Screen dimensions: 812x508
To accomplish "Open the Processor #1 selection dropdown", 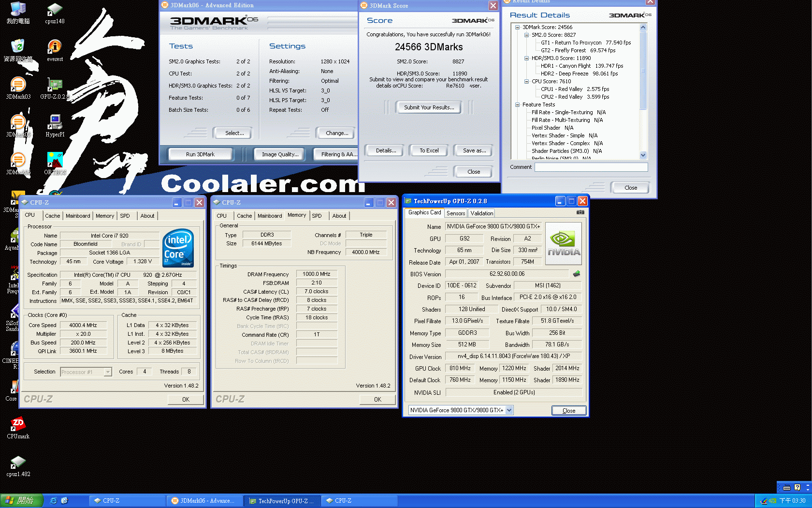I will coord(108,372).
